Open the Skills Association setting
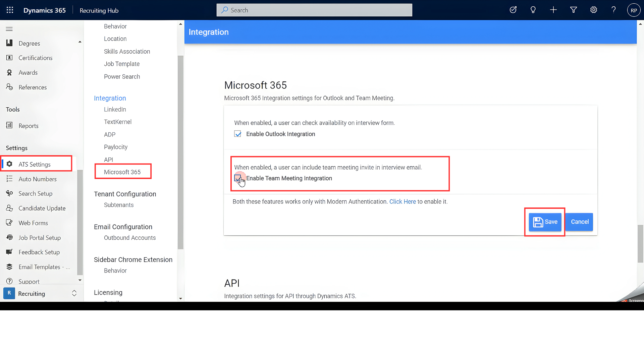 pyautogui.click(x=127, y=51)
